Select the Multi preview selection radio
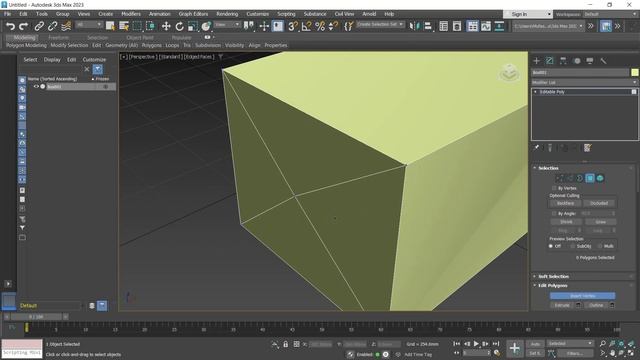The image size is (640, 360). (x=600, y=246)
